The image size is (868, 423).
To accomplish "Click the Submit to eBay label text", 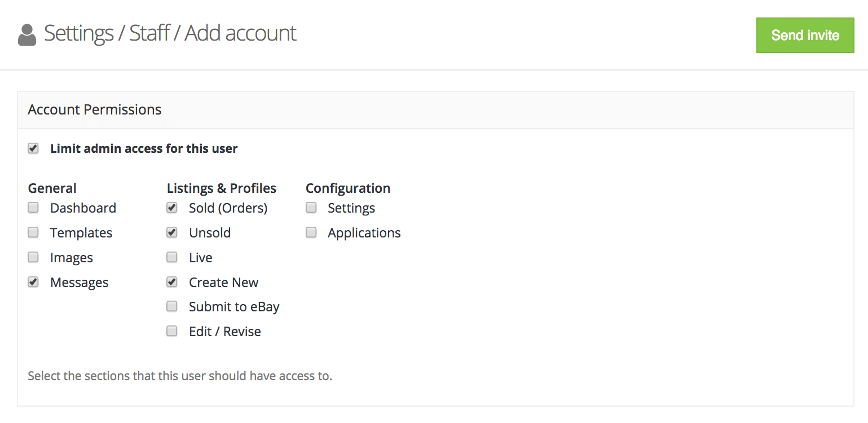I will click(x=234, y=307).
